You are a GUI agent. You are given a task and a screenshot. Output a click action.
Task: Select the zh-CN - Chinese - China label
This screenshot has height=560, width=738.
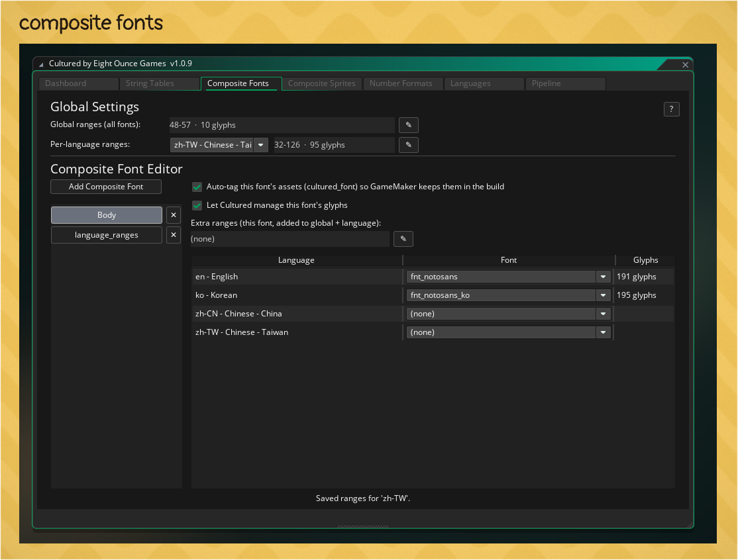click(x=238, y=314)
